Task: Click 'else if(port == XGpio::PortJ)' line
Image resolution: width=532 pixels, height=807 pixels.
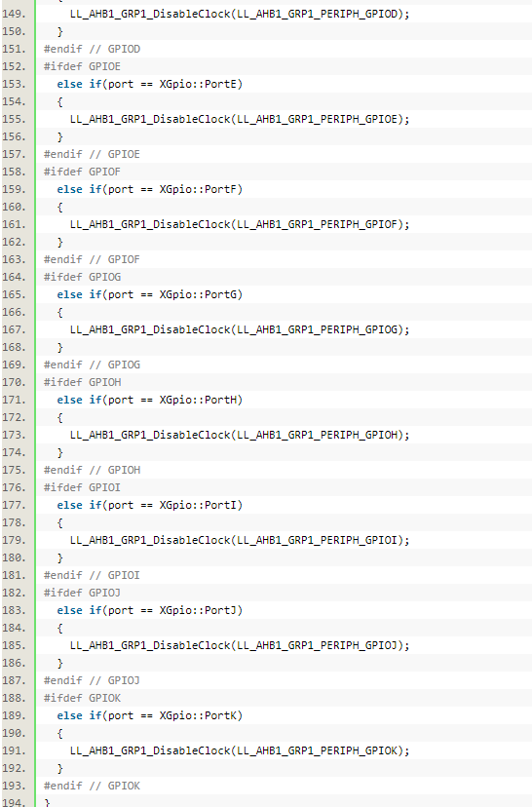Action: tap(150, 610)
